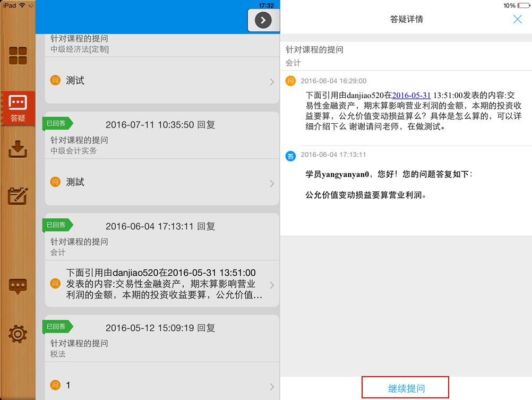Open the dashboard grid icon in sidebar
The height and width of the screenshot is (400, 532).
point(18,55)
